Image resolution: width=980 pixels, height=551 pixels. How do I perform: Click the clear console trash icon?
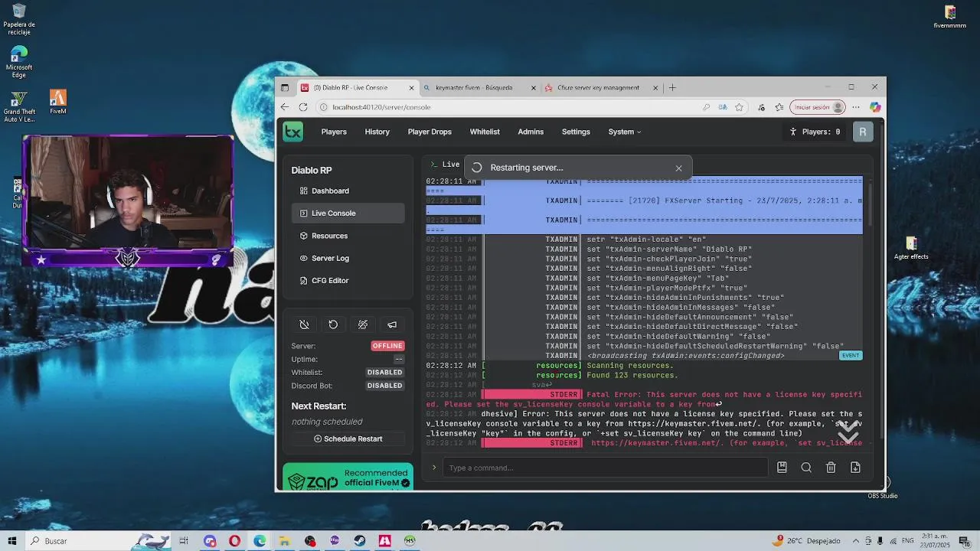pos(831,468)
